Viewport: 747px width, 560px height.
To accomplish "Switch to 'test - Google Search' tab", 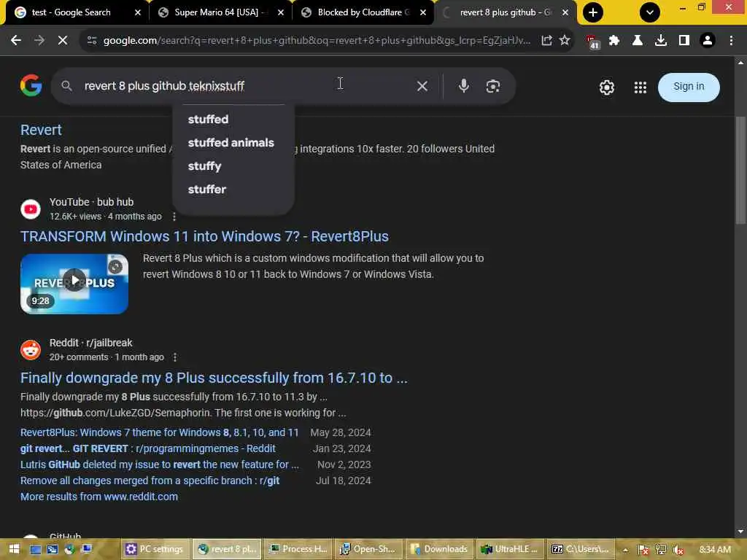I will (x=71, y=12).
